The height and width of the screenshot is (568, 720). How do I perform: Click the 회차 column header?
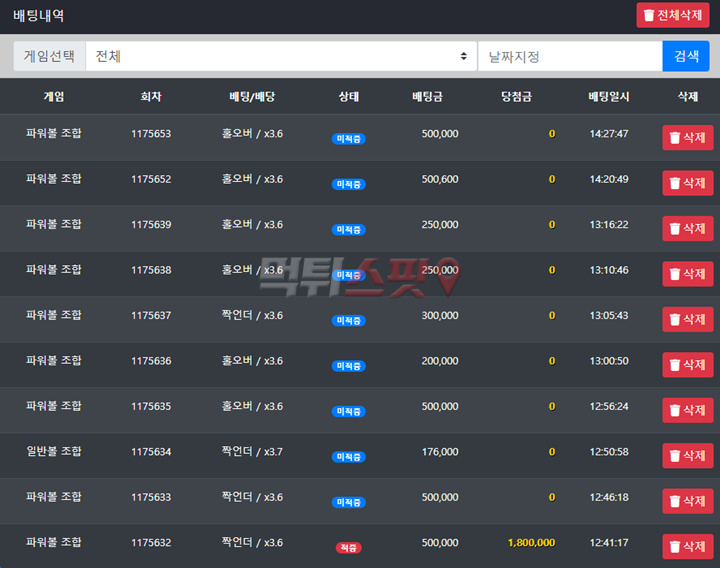pos(151,96)
